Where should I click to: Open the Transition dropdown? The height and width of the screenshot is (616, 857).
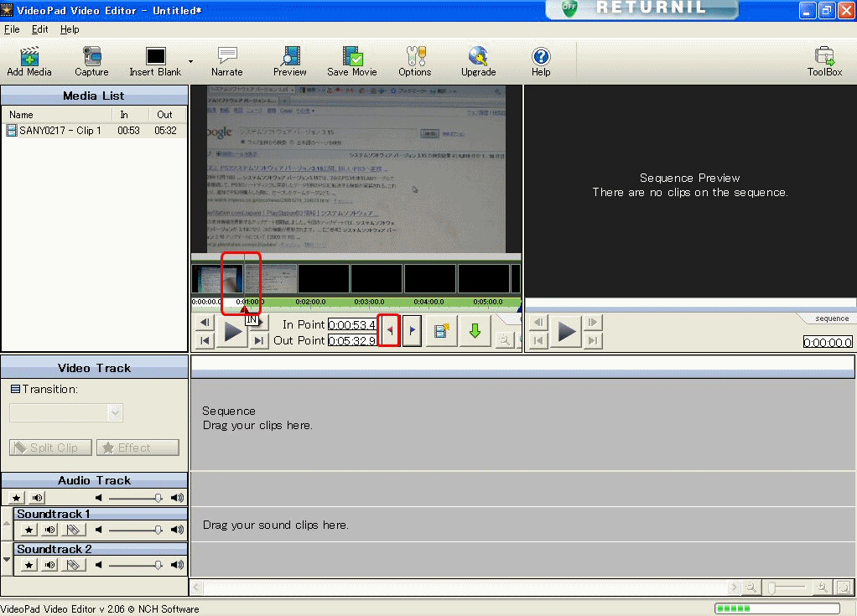coord(66,412)
